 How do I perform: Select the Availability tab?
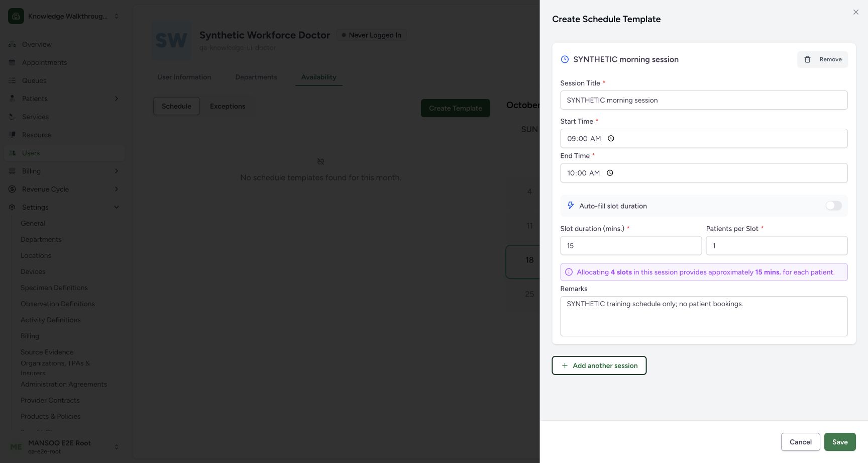click(319, 77)
